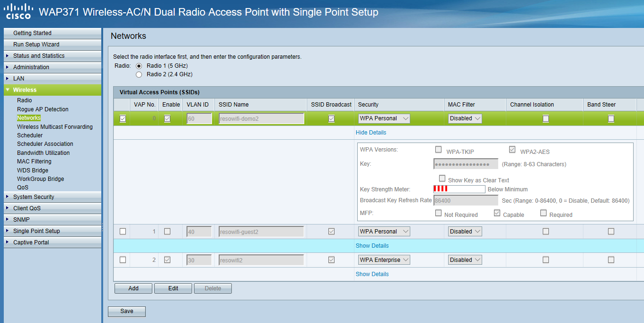The image size is (644, 323).
Task: Show Details for resowifi-guest2
Action: coord(372,246)
